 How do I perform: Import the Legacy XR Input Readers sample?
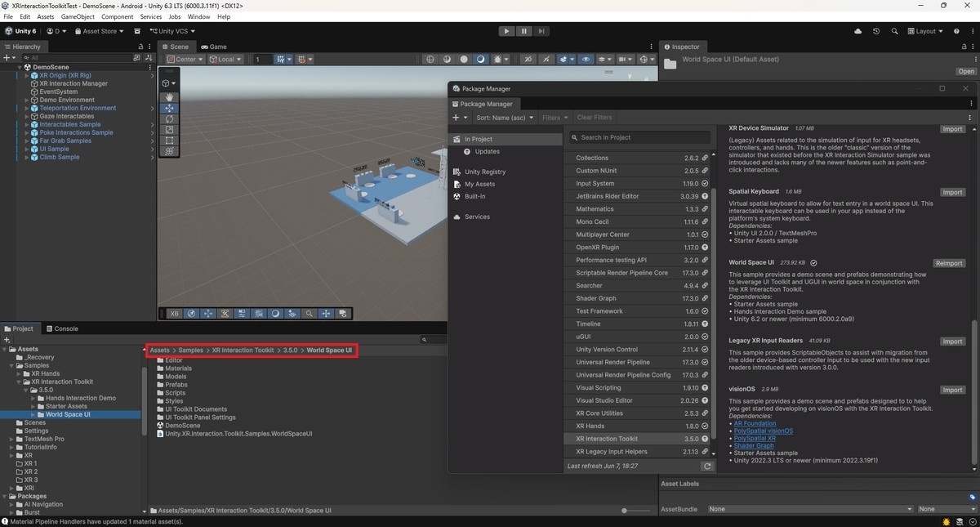(952, 342)
